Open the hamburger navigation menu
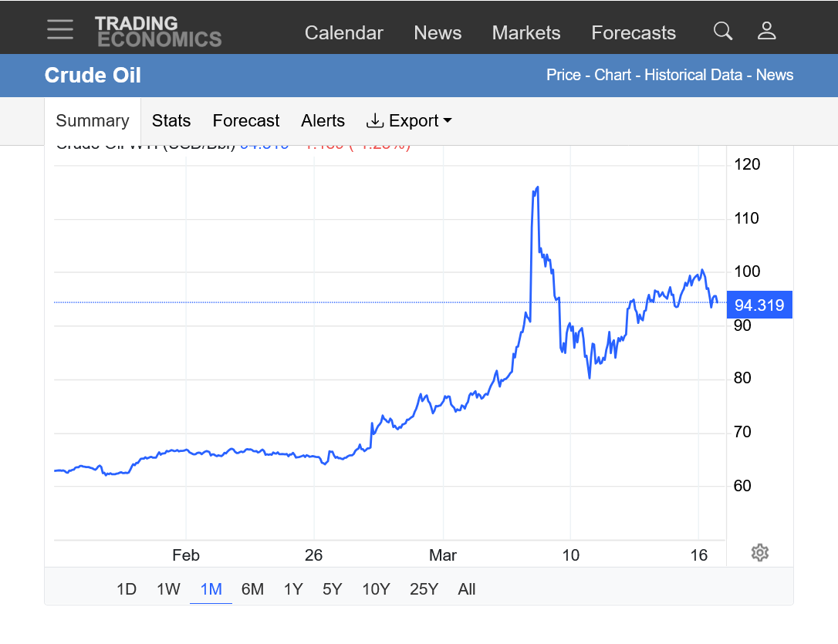Image resolution: width=838 pixels, height=644 pixels. click(60, 30)
